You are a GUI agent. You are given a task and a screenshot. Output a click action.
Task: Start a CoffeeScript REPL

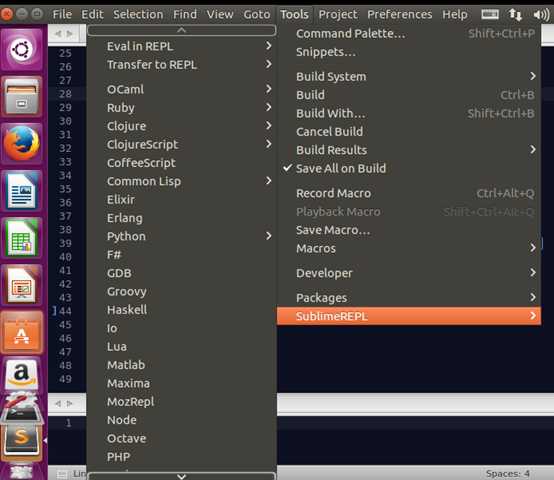182,163
